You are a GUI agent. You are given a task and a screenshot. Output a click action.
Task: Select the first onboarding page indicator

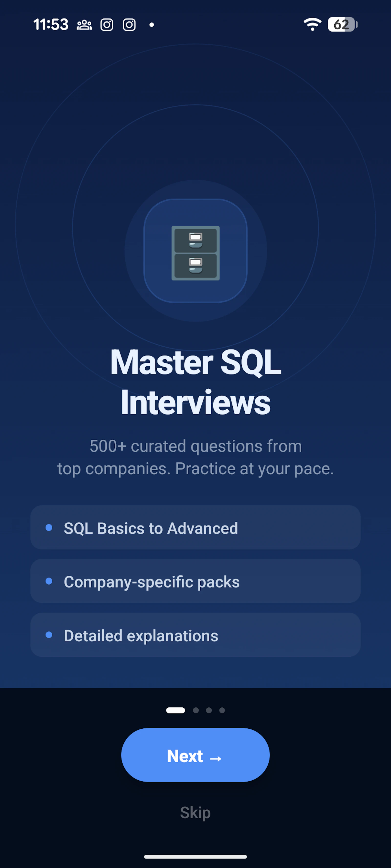[175, 710]
